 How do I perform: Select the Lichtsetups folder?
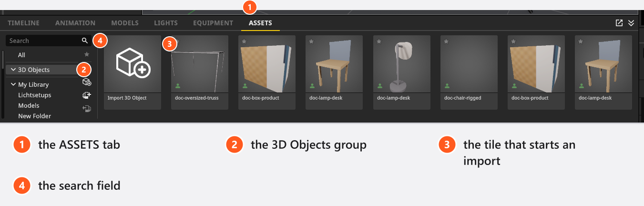35,95
